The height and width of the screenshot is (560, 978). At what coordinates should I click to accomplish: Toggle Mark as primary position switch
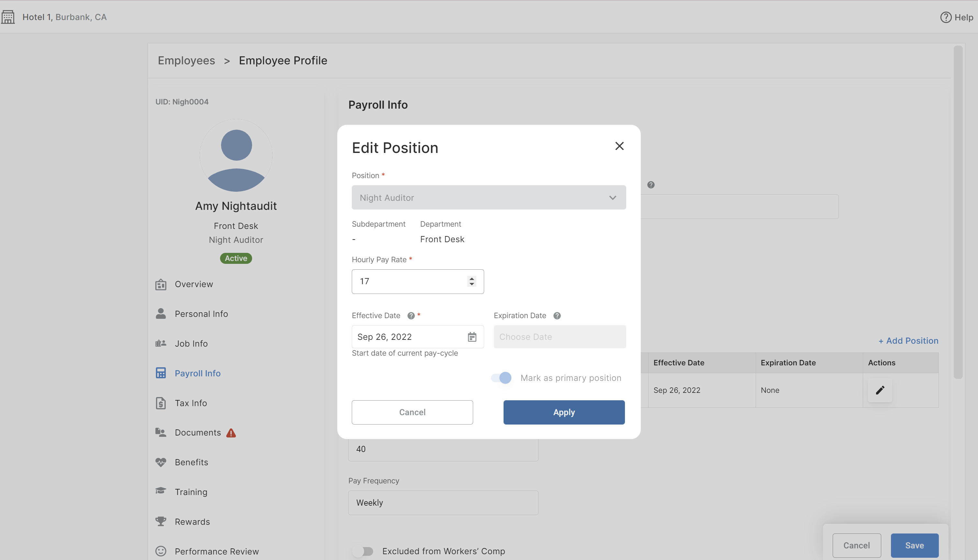[x=501, y=378]
